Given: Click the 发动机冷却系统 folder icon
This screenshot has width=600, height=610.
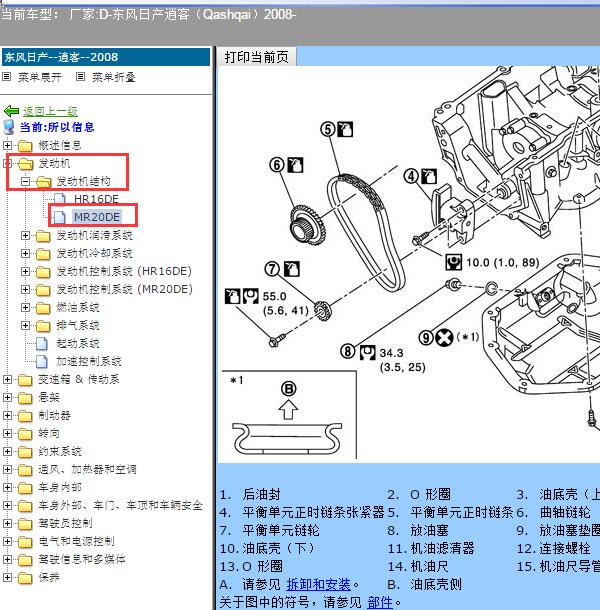Looking at the screenshot, I should pyautogui.click(x=43, y=254).
